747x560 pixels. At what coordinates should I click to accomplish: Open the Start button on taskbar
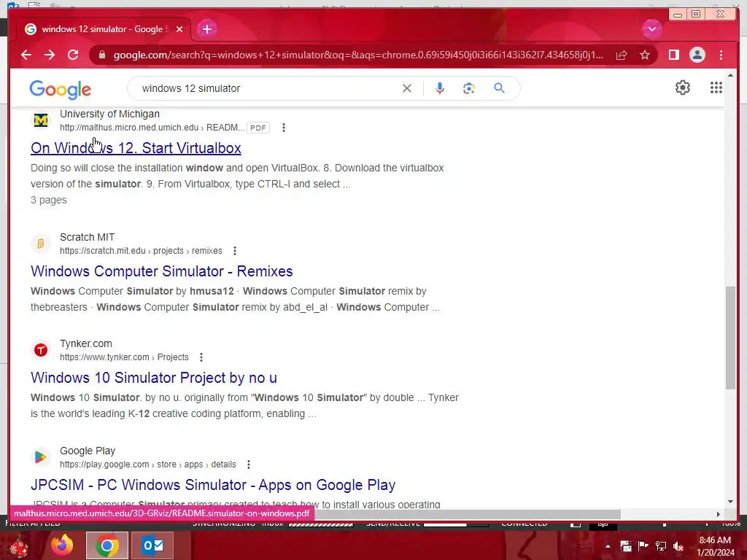18,545
